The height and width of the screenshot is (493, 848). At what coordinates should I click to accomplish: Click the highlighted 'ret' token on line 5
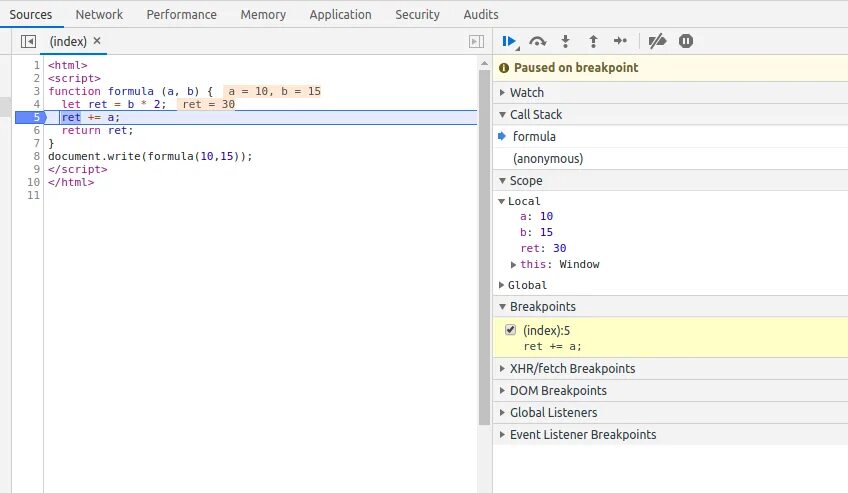[x=71, y=117]
